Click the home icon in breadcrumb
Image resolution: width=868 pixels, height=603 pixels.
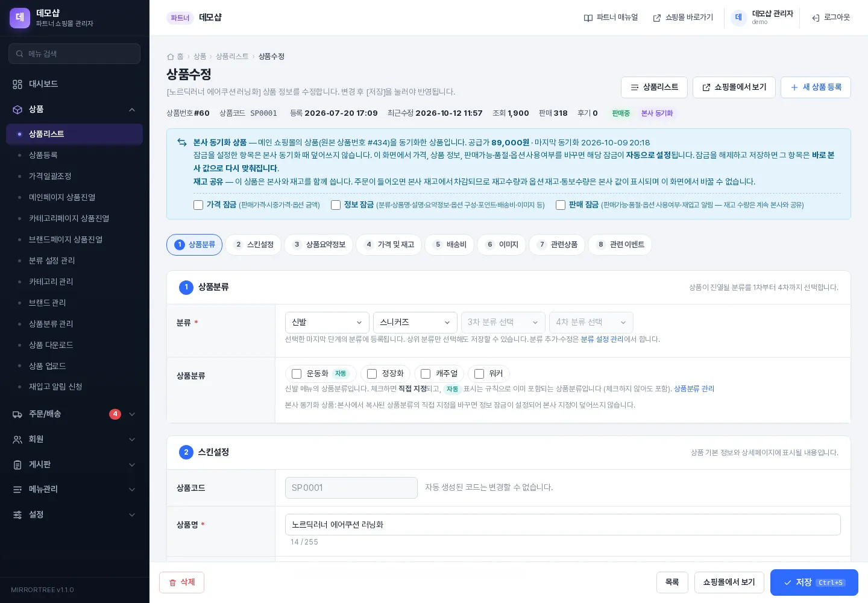point(171,57)
